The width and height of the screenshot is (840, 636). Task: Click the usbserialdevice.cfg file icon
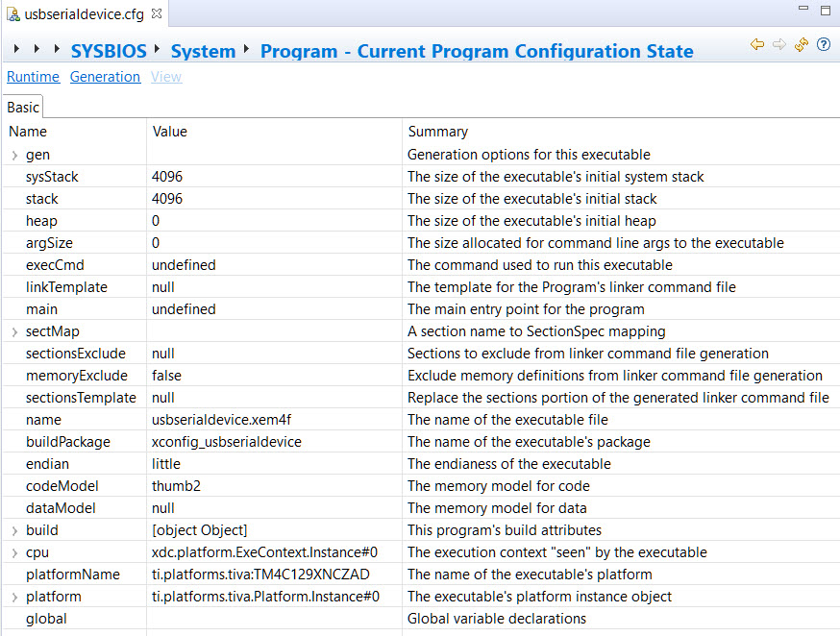(x=12, y=13)
